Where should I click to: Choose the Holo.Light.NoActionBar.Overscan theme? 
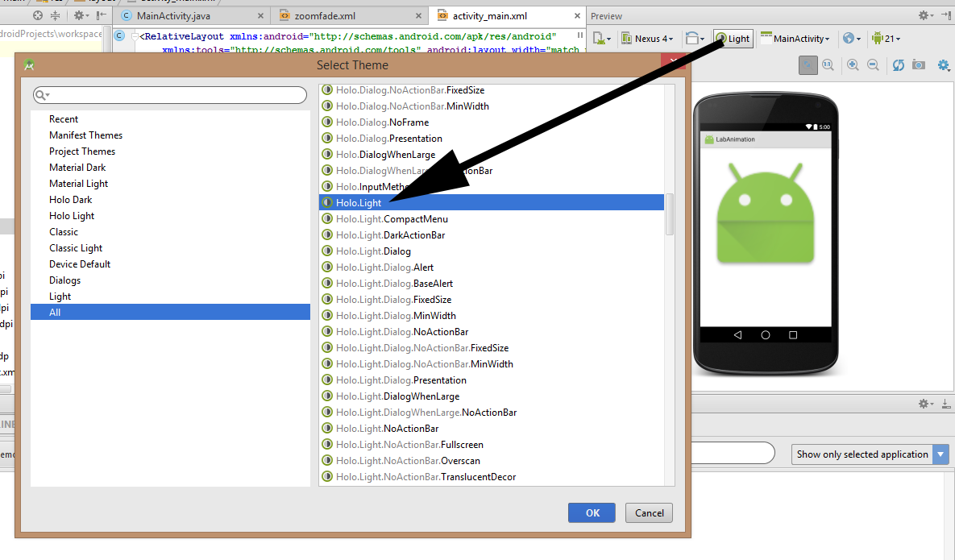click(492, 461)
